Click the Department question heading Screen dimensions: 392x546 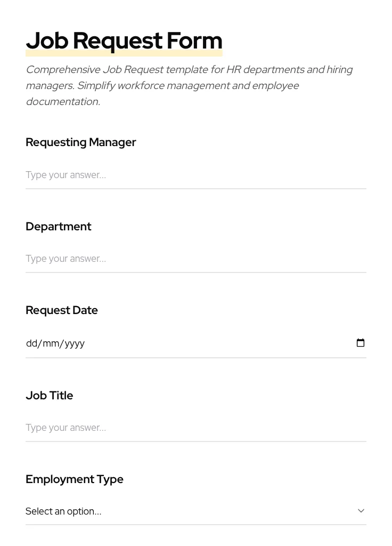[x=59, y=227]
